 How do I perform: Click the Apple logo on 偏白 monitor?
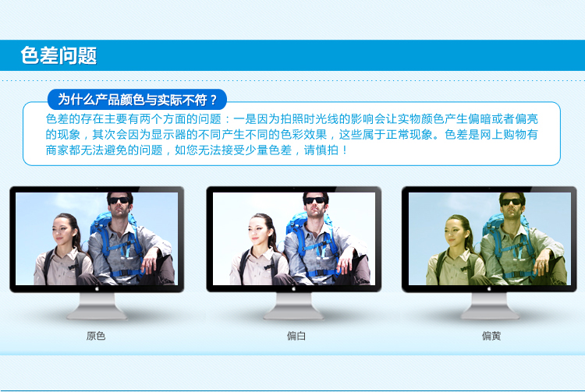pos(293,289)
